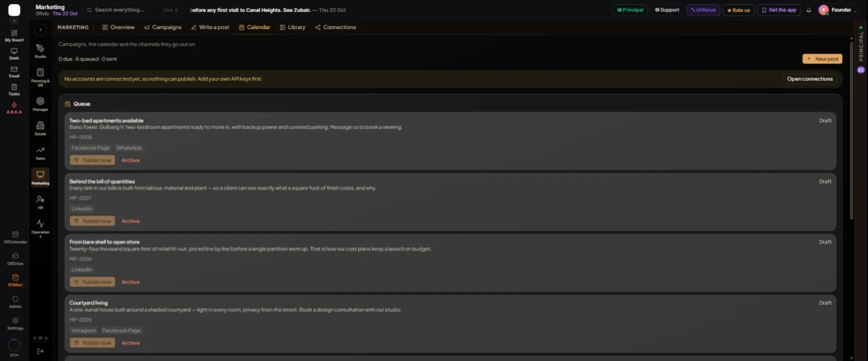This screenshot has height=361, width=868.
Task: Open the Library tab
Action: point(292,27)
